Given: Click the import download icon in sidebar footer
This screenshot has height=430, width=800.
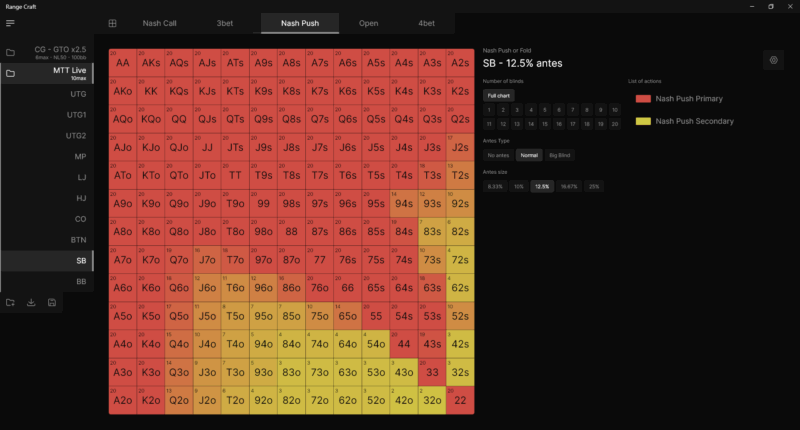Looking at the screenshot, I should pyautogui.click(x=31, y=302).
